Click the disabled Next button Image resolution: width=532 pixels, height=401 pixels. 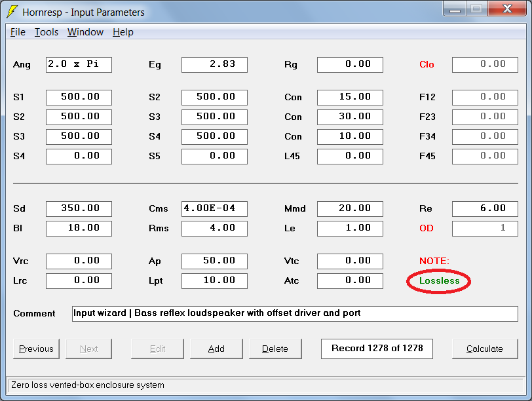tap(88, 349)
